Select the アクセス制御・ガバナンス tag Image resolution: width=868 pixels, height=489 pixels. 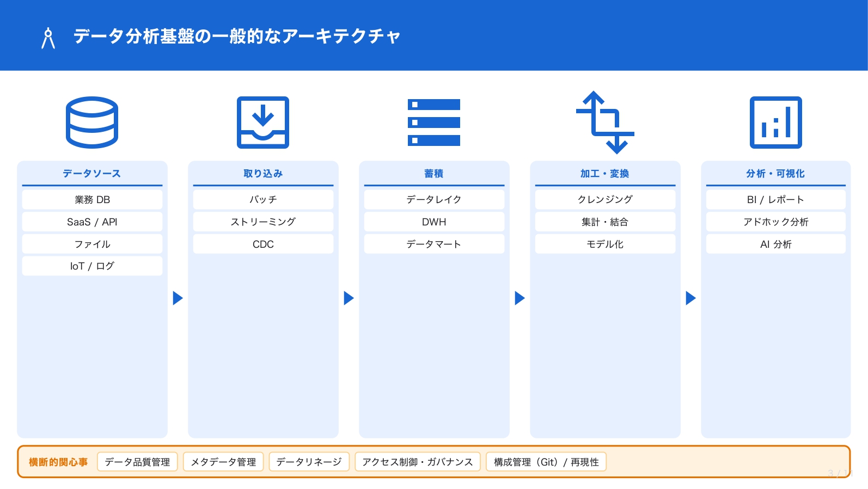click(x=418, y=462)
